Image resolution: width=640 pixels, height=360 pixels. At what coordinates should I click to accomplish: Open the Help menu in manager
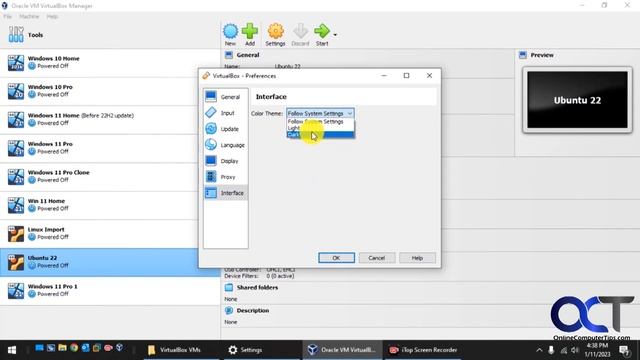coord(52,16)
